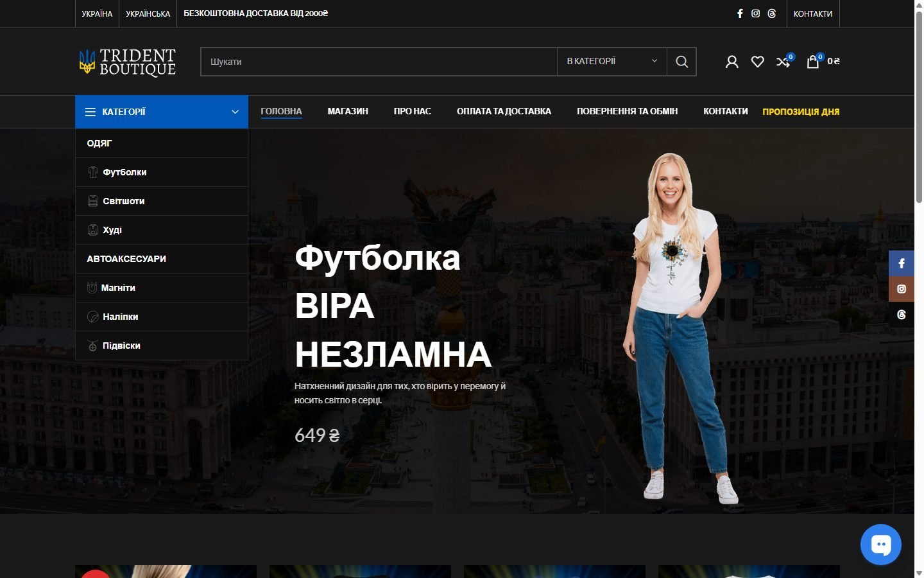Focus the Шукати search field
This screenshot has height=578, width=924.
[379, 62]
